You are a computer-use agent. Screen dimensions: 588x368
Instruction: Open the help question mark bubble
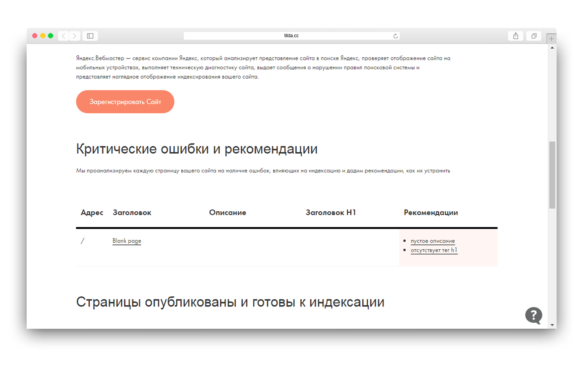pyautogui.click(x=534, y=315)
